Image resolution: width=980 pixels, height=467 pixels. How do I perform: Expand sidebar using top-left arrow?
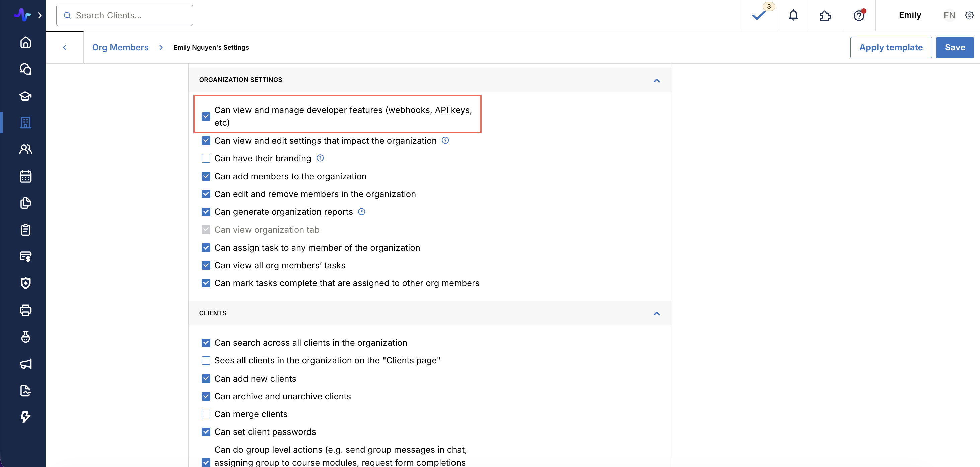click(x=40, y=15)
